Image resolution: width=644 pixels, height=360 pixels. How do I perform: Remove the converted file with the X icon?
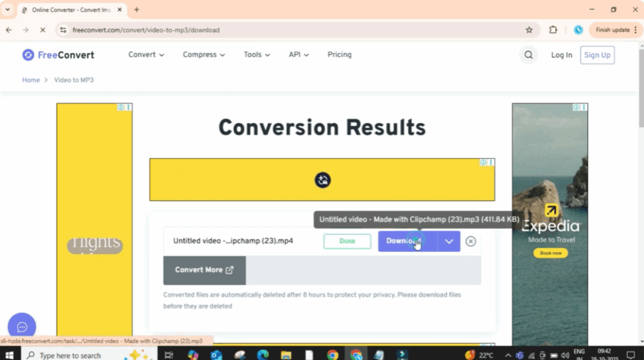pos(470,241)
